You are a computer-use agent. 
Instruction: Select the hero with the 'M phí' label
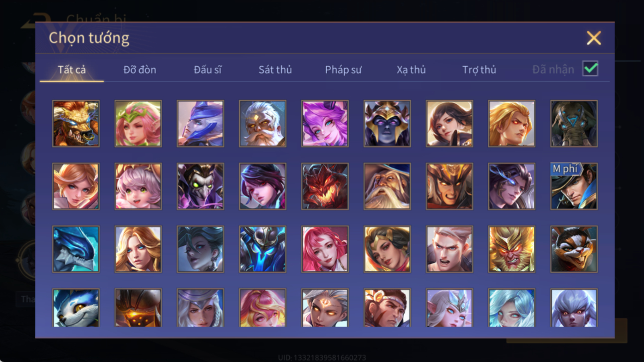point(574,186)
